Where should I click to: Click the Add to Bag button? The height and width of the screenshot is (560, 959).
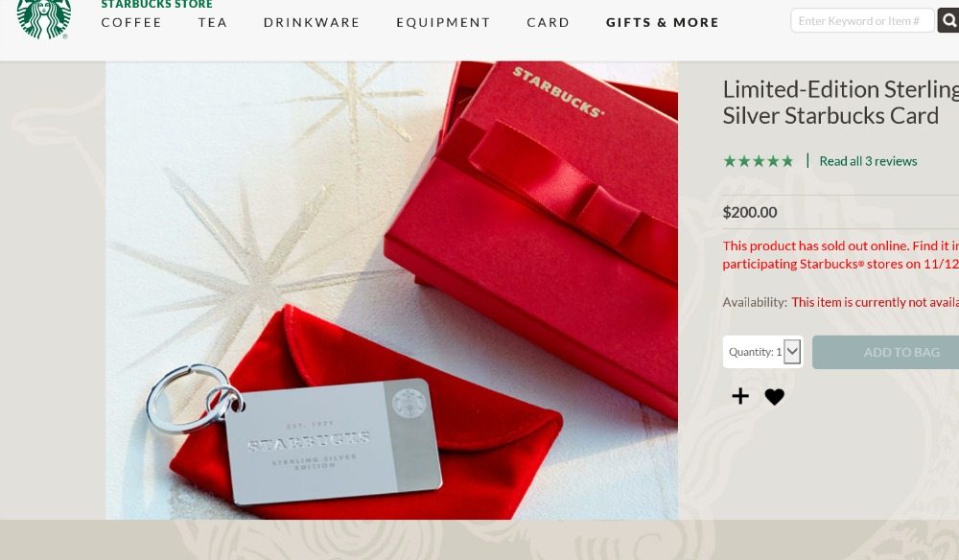(885, 352)
